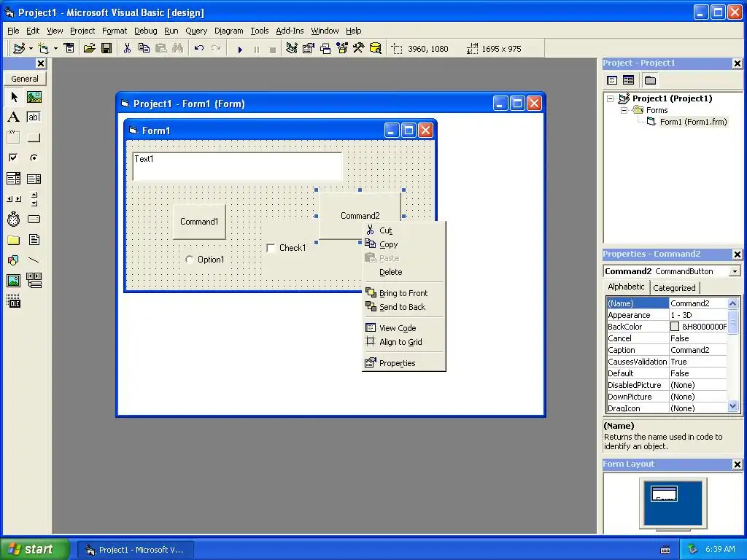The width and height of the screenshot is (747, 560).
Task: Open the Data View Window toolbar icon
Action: pyautogui.click(x=376, y=48)
